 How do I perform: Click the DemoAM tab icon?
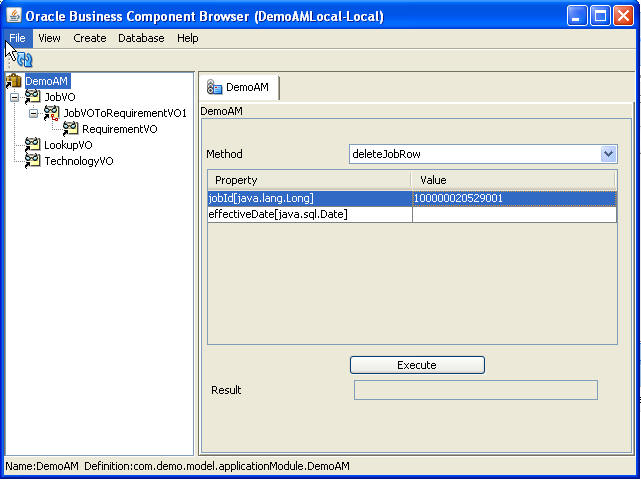tap(214, 87)
